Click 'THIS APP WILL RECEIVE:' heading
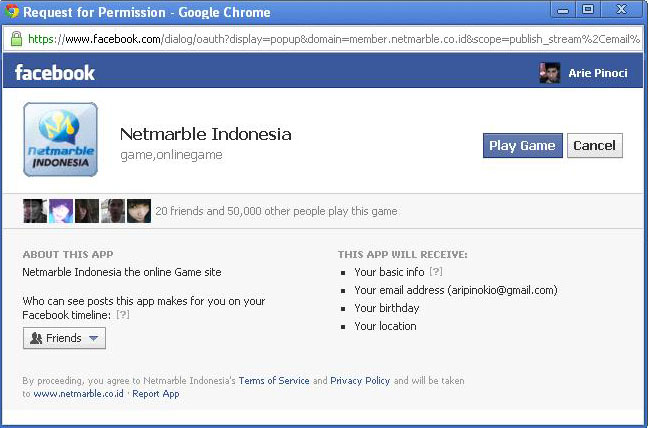Viewport: 648px width, 428px height. [x=403, y=254]
